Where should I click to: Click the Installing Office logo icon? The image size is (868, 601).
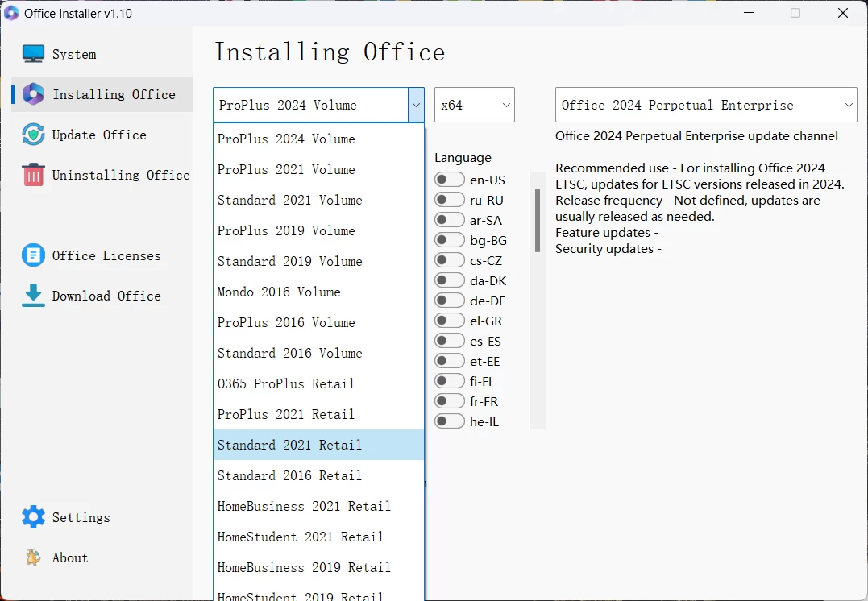33,94
